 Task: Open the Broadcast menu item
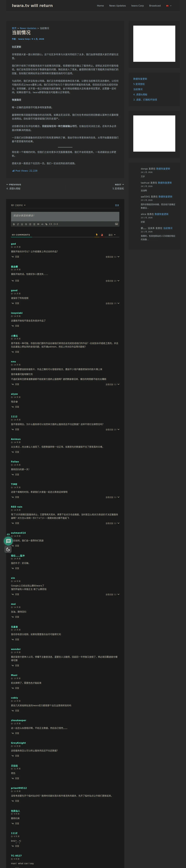155,6
